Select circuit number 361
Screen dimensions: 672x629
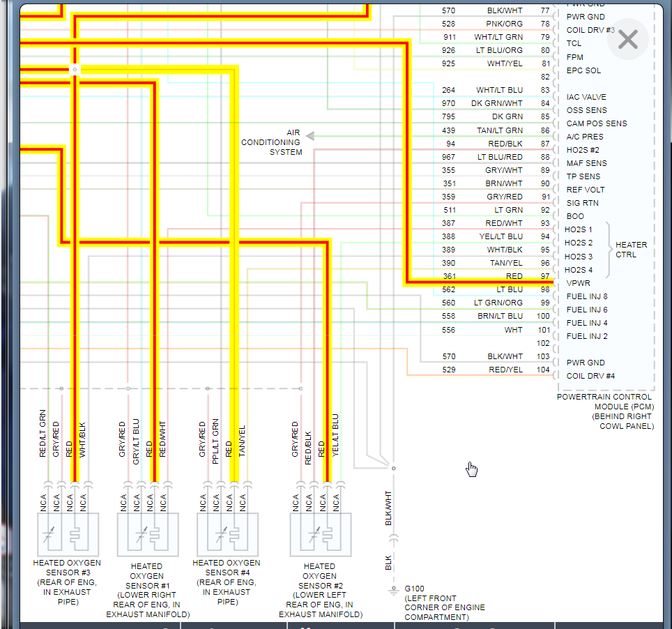tap(449, 276)
